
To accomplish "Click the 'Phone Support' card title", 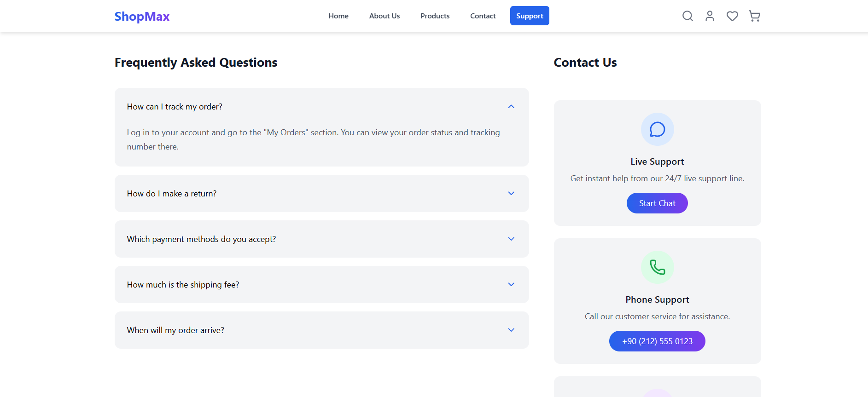I will click(657, 299).
